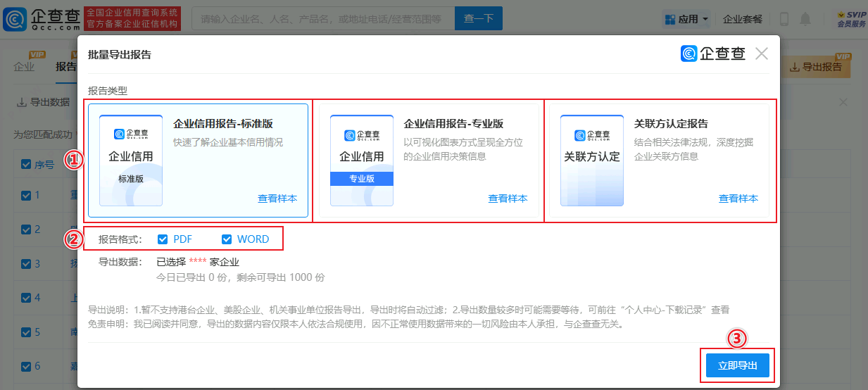The image size is (868, 390).
Task: Open the 企业套餐 menu
Action: pos(743,19)
